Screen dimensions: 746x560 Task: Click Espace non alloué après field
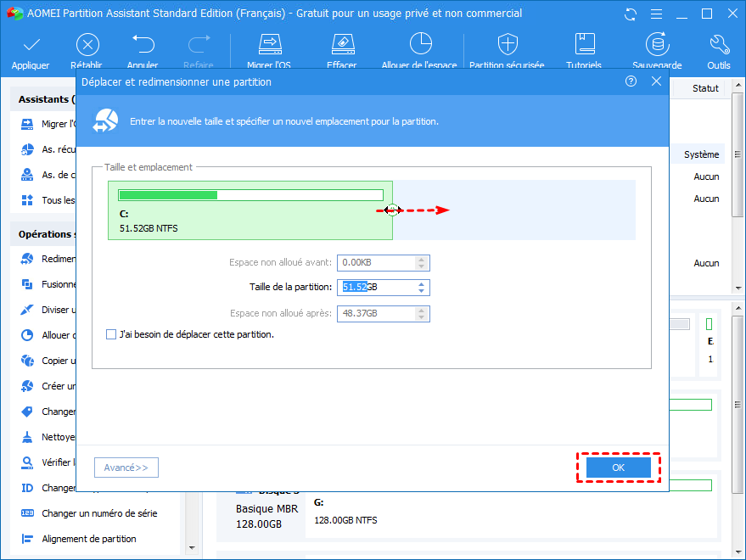tap(383, 314)
